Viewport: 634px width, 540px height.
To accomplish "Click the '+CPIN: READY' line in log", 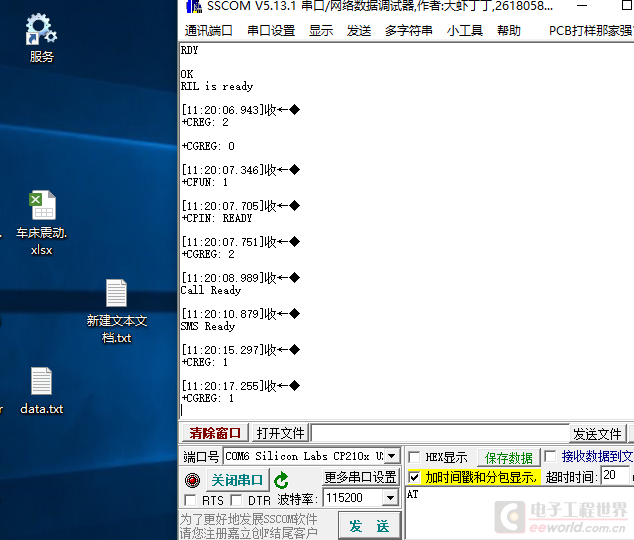I will (x=217, y=218).
